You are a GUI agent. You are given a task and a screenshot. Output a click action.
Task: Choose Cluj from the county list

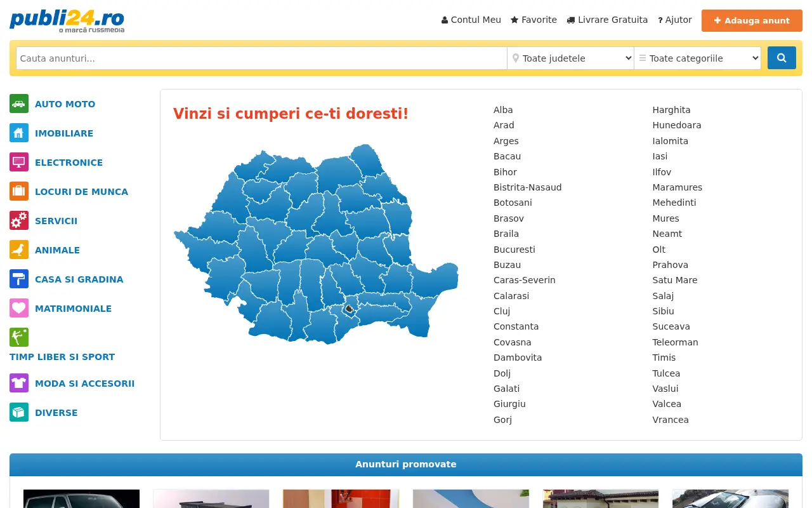pyautogui.click(x=502, y=311)
